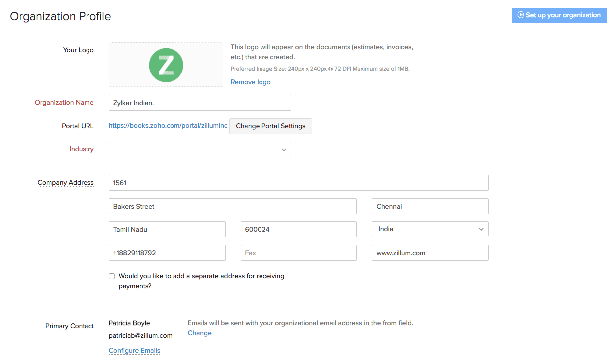Open the portal URL link
Viewport: 610px width, 364px height.
[168, 126]
